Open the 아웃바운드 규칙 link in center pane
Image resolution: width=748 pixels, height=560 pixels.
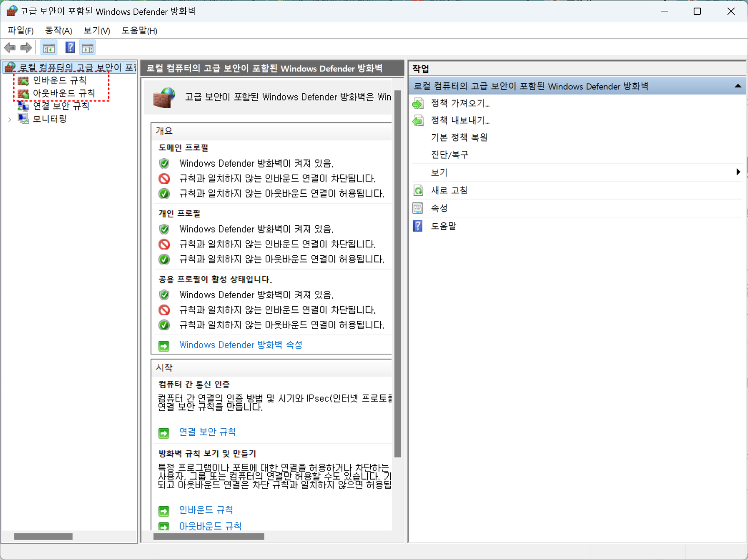click(x=210, y=526)
